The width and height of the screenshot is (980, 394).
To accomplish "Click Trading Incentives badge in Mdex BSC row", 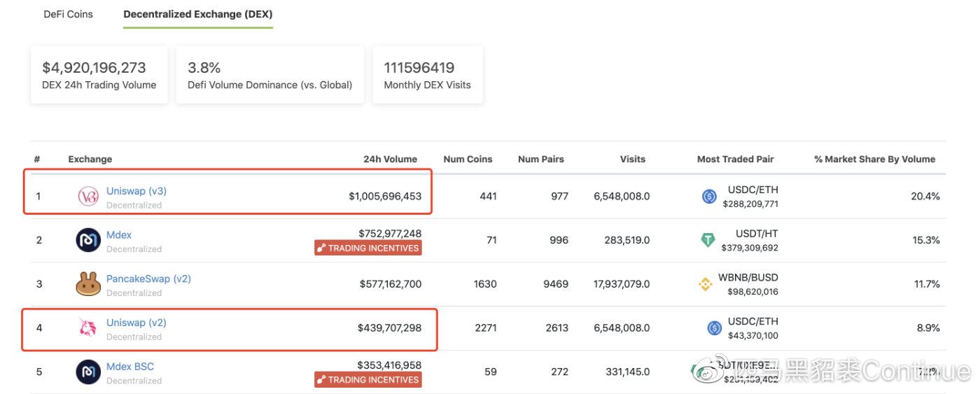I will 368,380.
